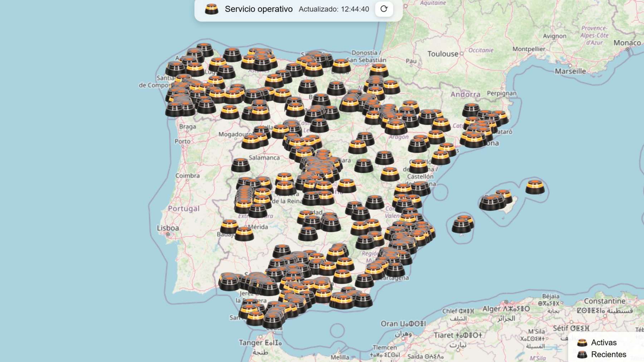Click the dark beacon marker west of Salamanca
The image size is (644, 362).
(240, 165)
